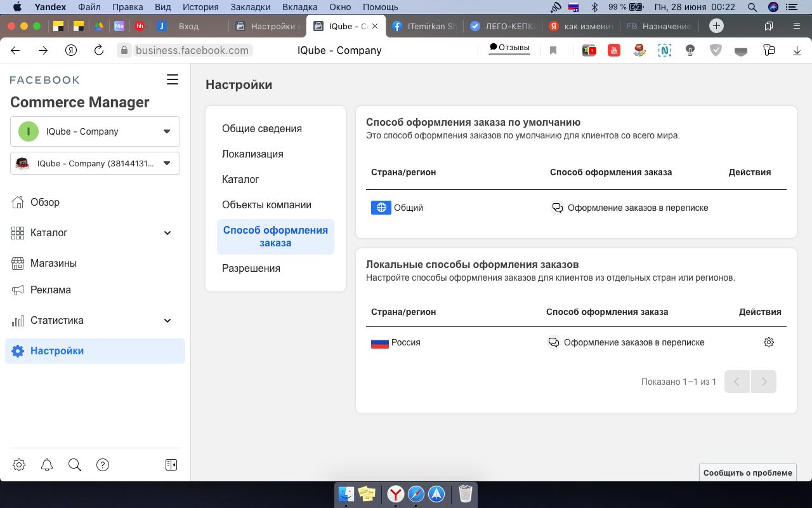Open Spotlight search in menu bar
This screenshot has width=812, height=508.
(x=752, y=7)
